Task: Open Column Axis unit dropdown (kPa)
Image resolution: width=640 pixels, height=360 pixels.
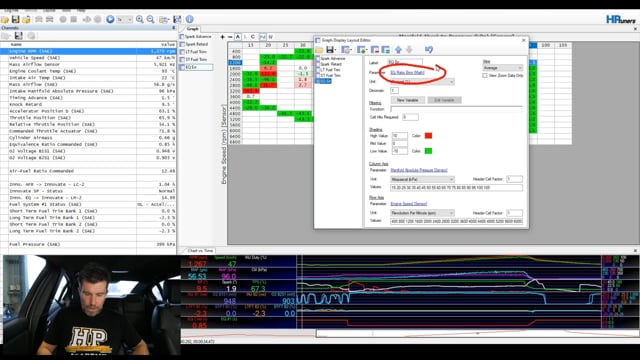Action: click(422, 179)
